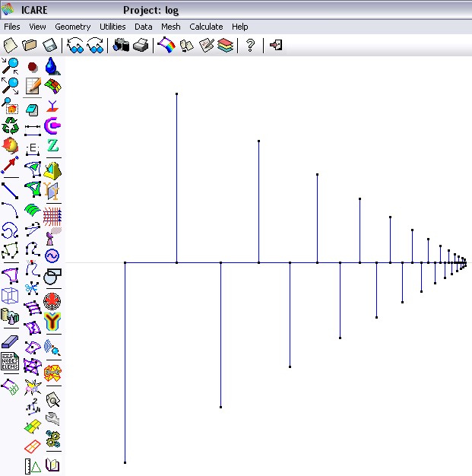Open the Calculate menu

pyautogui.click(x=206, y=27)
